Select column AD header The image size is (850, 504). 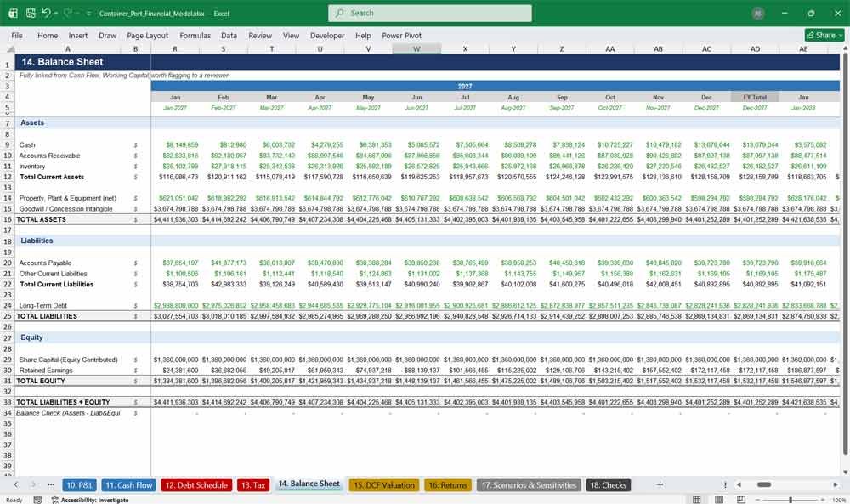coord(755,48)
